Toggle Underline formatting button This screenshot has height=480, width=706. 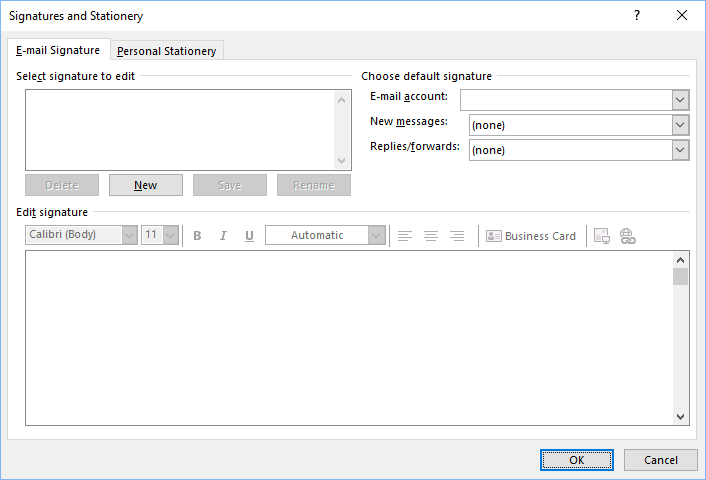point(249,236)
